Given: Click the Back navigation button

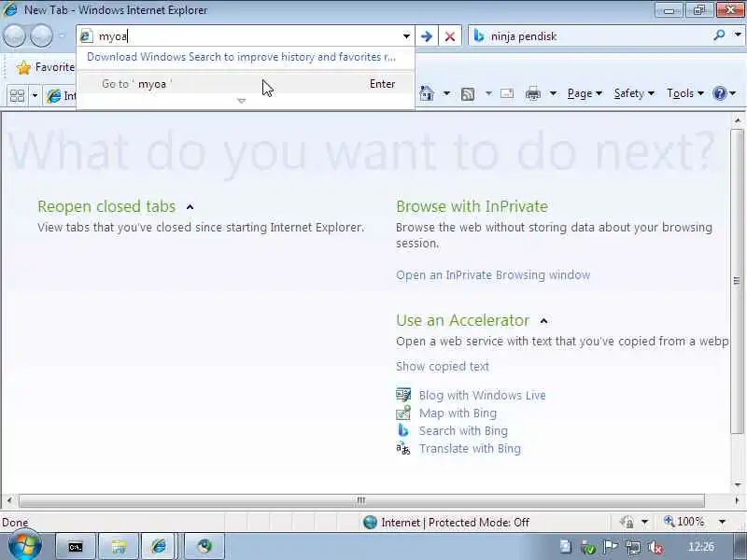Looking at the screenshot, I should (x=14, y=36).
